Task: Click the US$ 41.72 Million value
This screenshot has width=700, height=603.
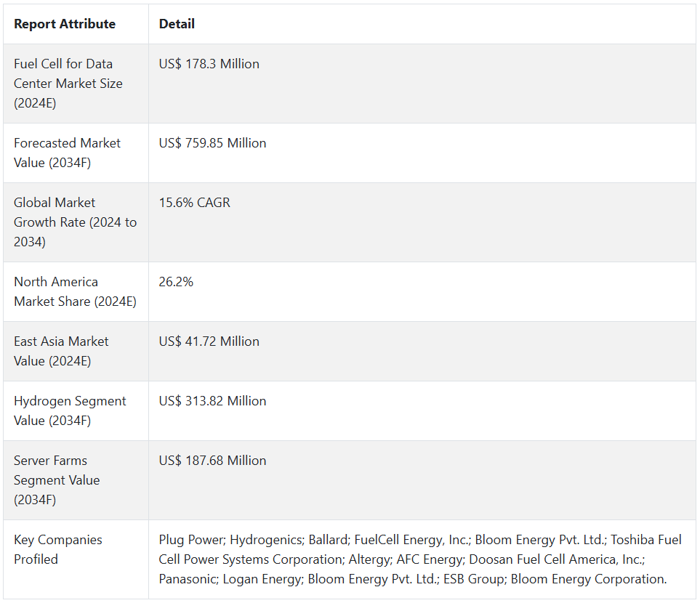Action: coord(209,341)
